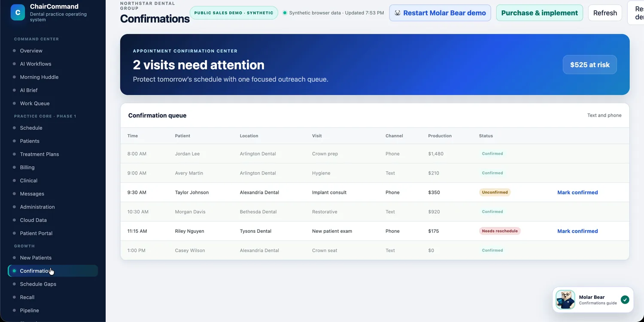644x322 pixels.
Task: Open Overview in the sidebar
Action: (x=31, y=51)
